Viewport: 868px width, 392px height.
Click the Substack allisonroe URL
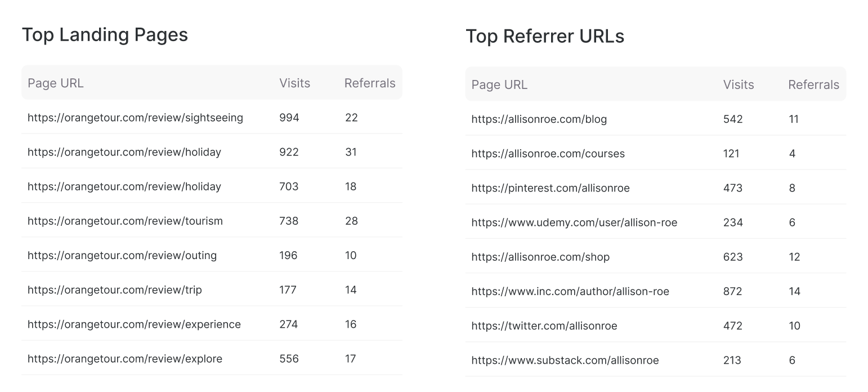tap(565, 360)
